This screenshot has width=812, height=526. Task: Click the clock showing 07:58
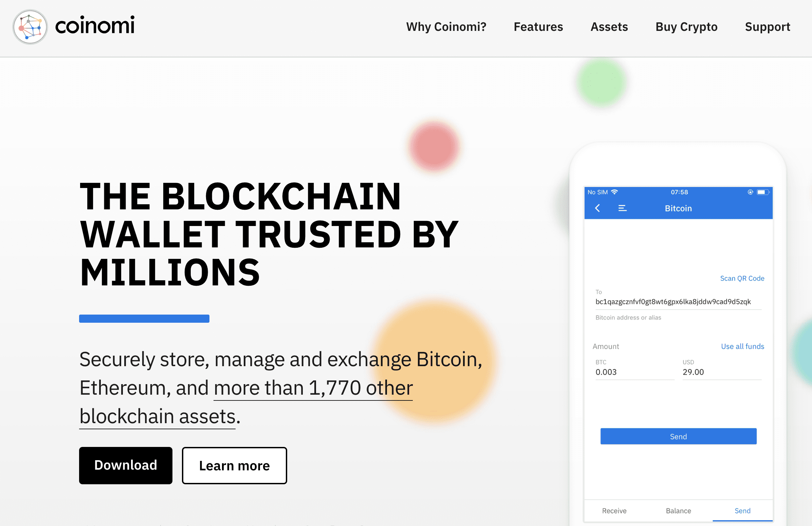tap(679, 192)
